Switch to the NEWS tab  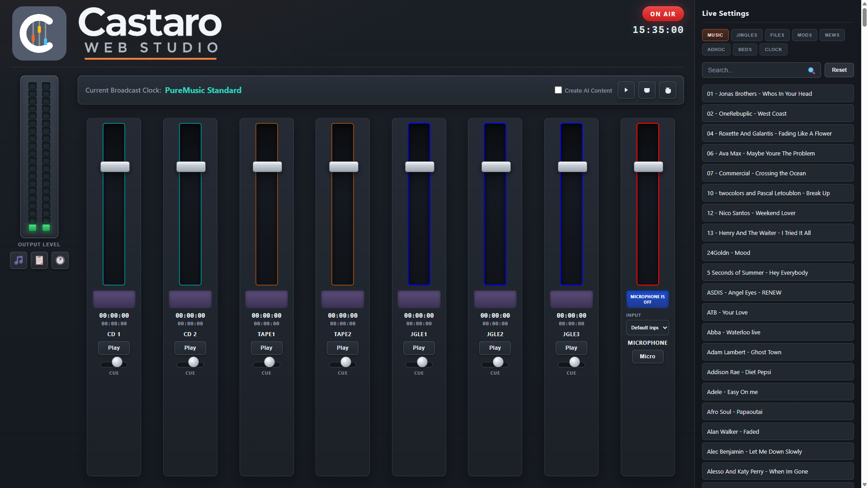(832, 35)
